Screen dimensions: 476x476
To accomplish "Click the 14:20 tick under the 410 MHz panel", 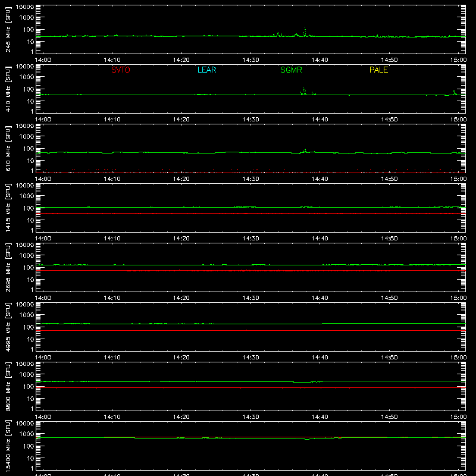I will (x=181, y=120).
